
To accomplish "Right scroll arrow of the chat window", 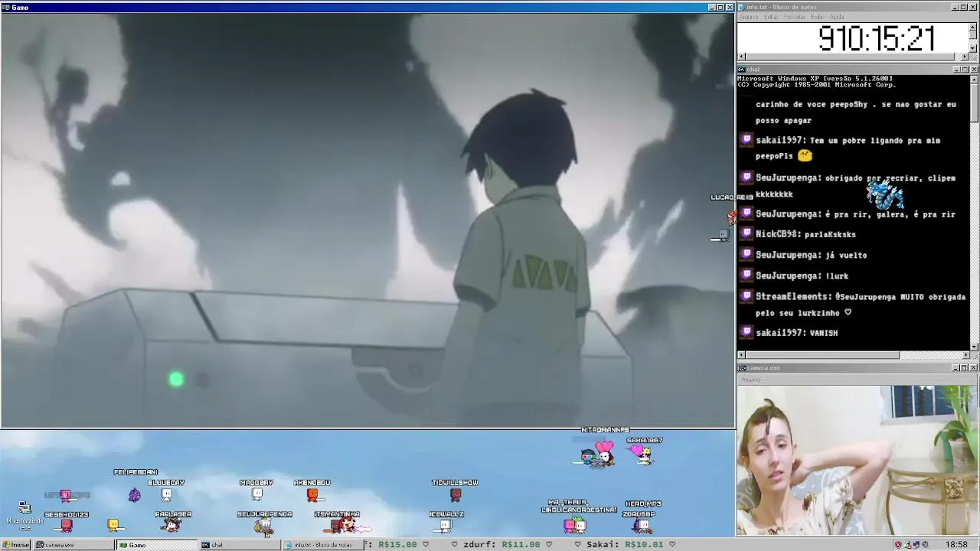I will coord(965,355).
